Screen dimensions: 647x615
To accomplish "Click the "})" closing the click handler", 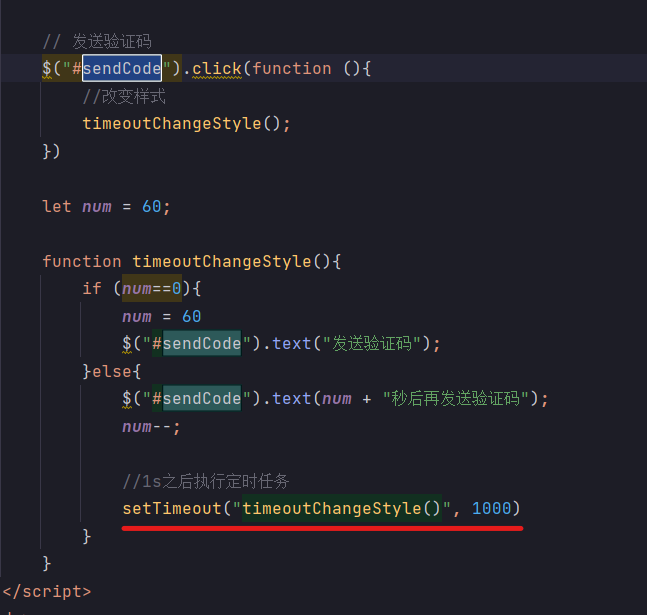I will 52,151.
